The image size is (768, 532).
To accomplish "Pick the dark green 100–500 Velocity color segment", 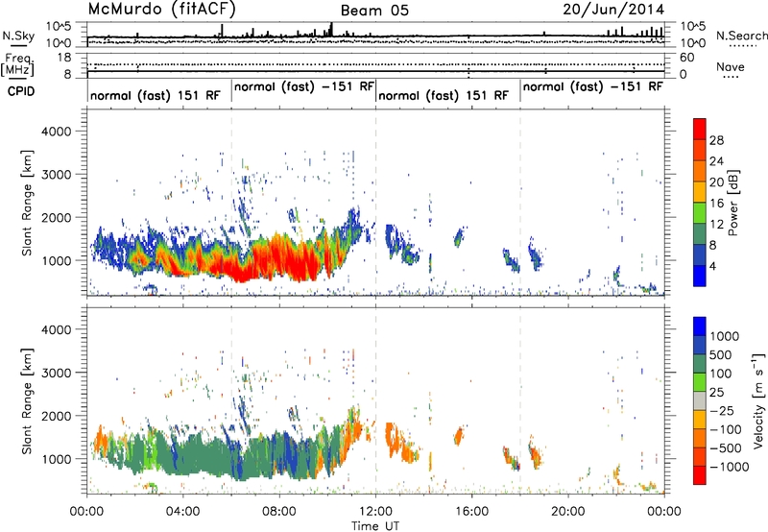I will [700, 364].
